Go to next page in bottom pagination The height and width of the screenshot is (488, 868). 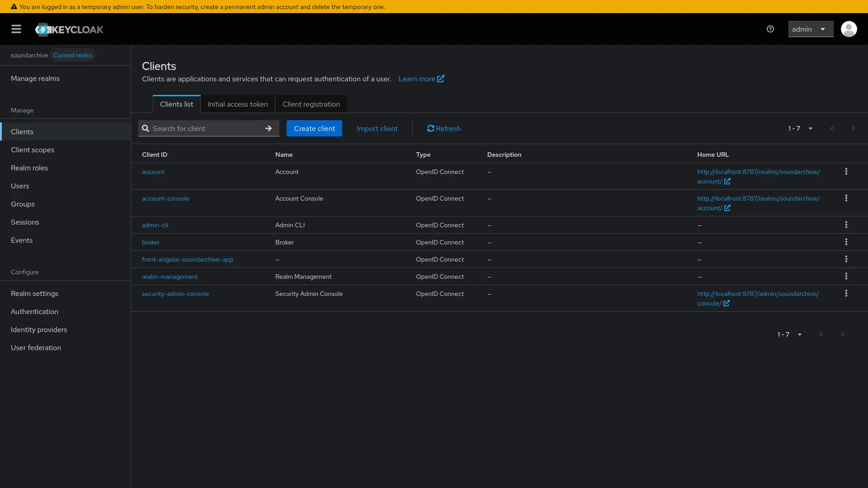[842, 334]
